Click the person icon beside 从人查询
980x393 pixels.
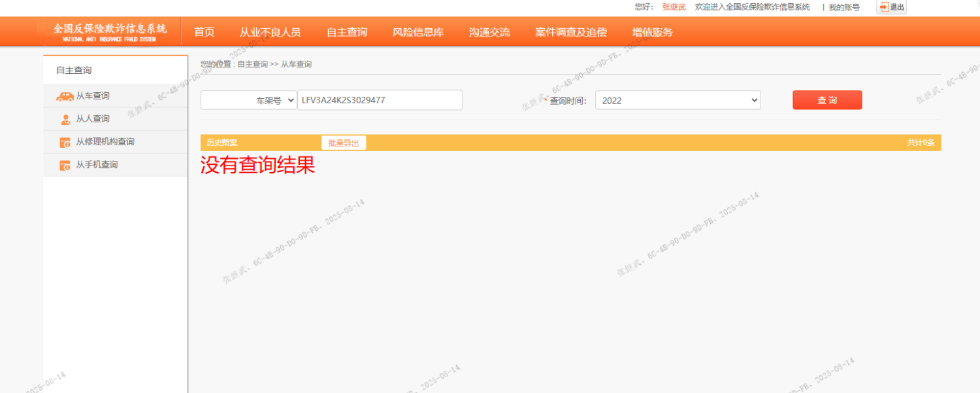(65, 119)
